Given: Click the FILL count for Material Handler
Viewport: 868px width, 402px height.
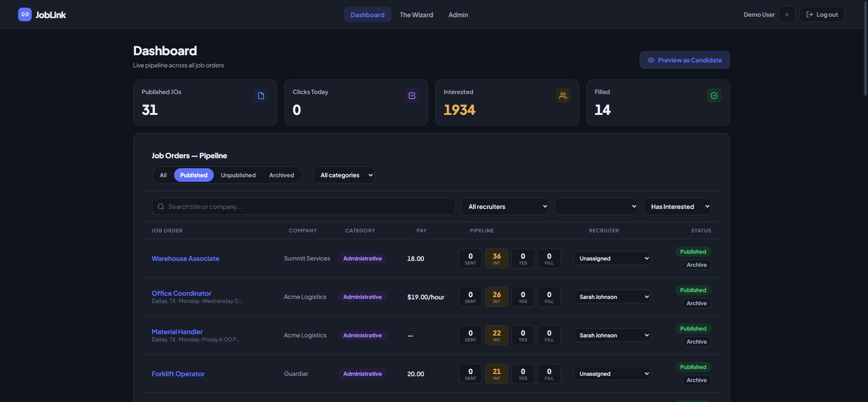Looking at the screenshot, I should (549, 335).
